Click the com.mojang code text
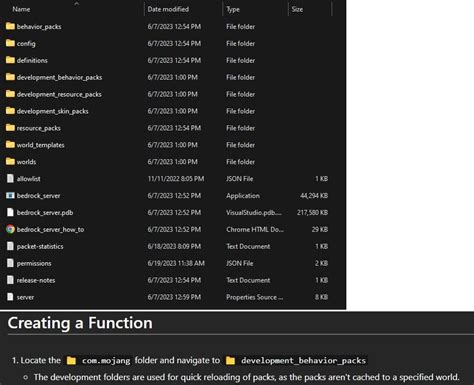Viewport: 474px width, 385px height. 106,361
